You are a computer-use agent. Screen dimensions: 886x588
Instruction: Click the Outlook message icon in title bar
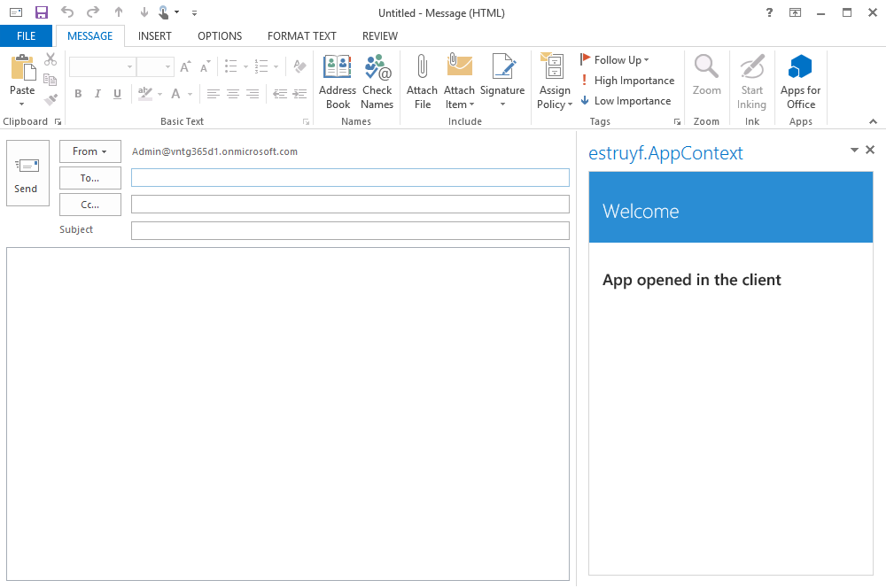pos(16,12)
